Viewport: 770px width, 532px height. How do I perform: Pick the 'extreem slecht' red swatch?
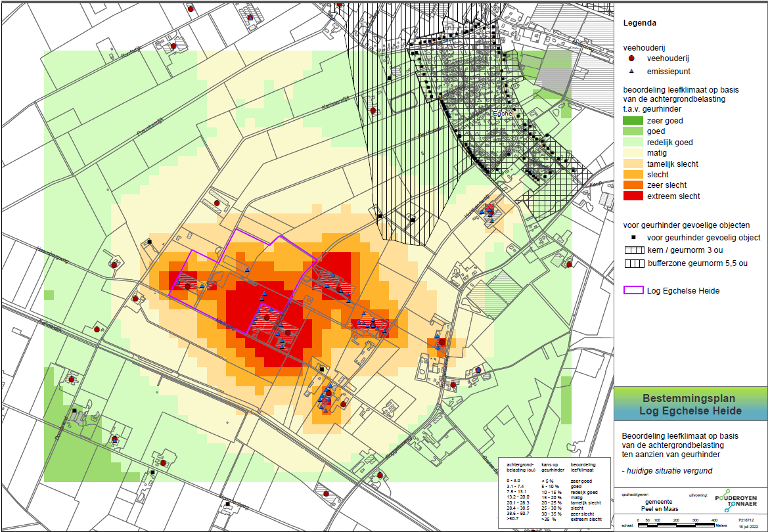634,196
